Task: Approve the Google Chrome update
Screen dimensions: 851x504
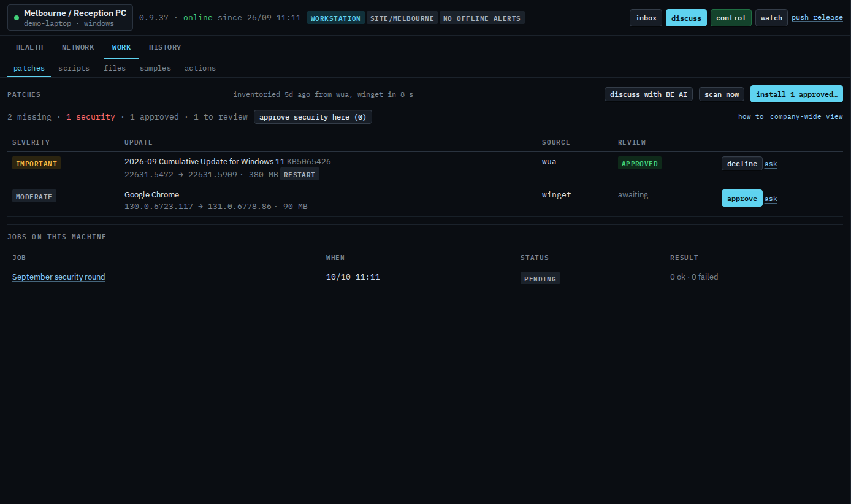Action: (742, 199)
